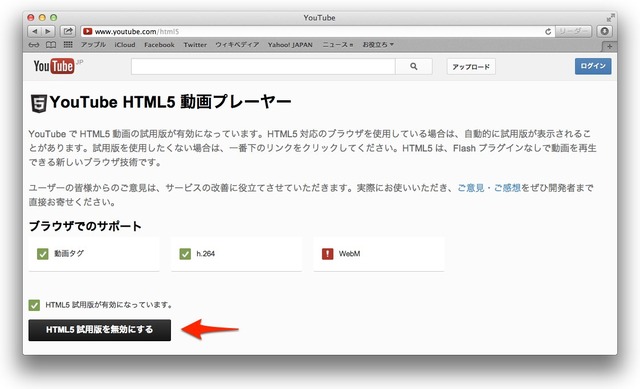The width and height of the screenshot is (640, 389).
Task: Click the YouTube favicon in address bar
Action: point(87,31)
